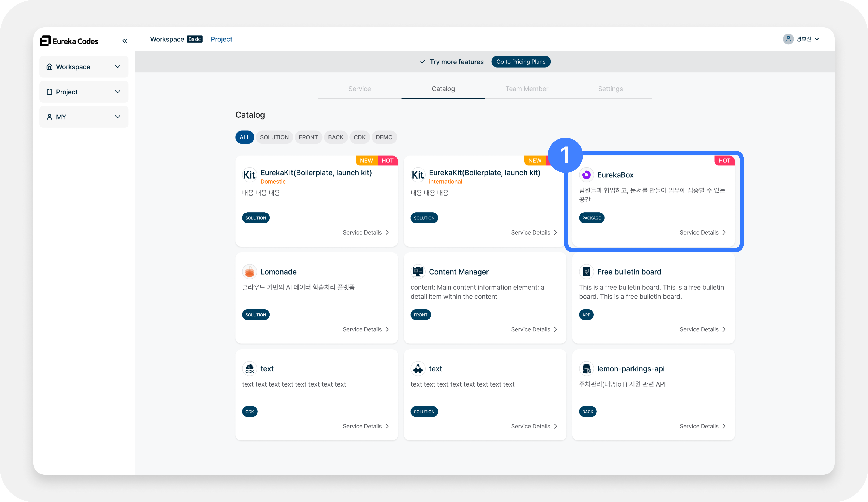Click the PACKAGE tag on EurekaBox card
The width and height of the screenshot is (868, 502).
pyautogui.click(x=592, y=218)
